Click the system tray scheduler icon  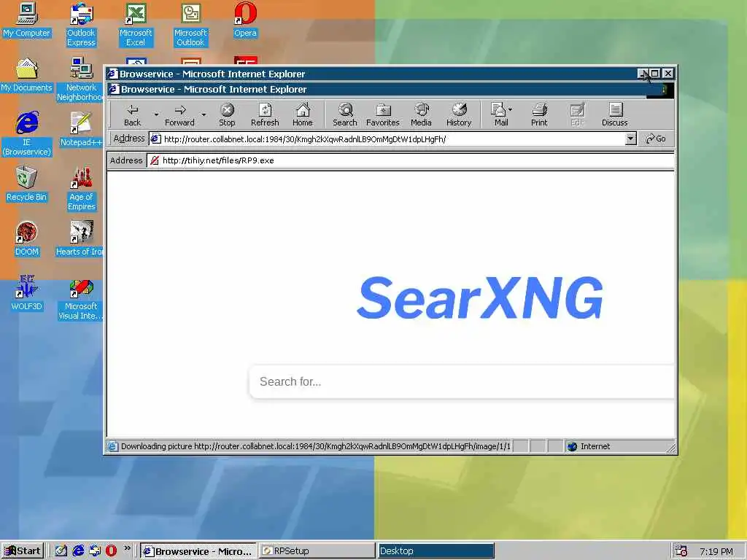coord(681,551)
